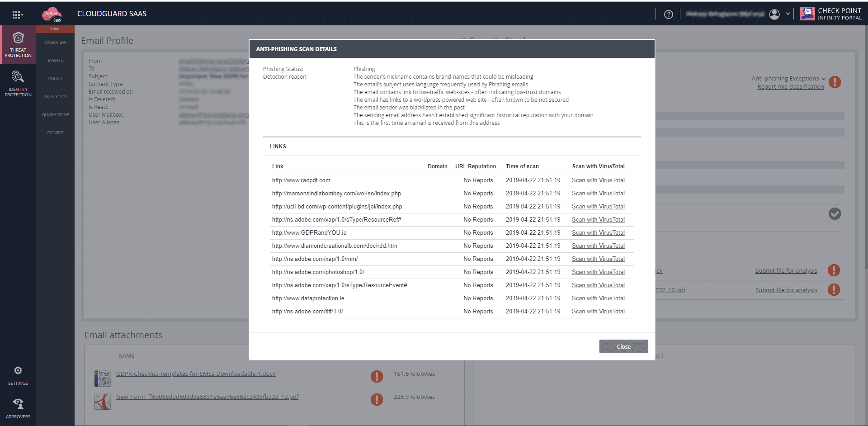Go to the Events section
868x426 pixels.
(x=55, y=61)
